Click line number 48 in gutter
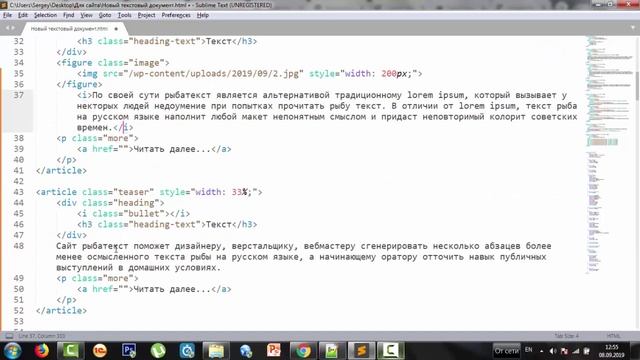The image size is (640, 360). [x=18, y=246]
